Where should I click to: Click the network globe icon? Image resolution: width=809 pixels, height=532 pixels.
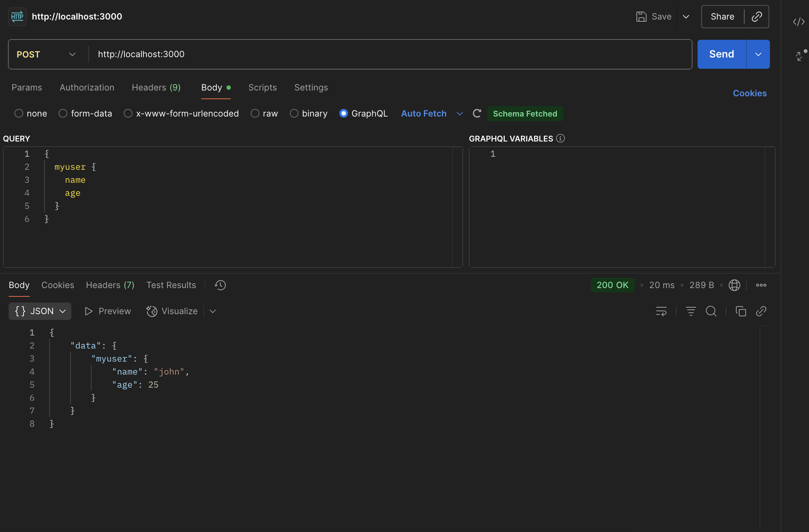(x=734, y=285)
